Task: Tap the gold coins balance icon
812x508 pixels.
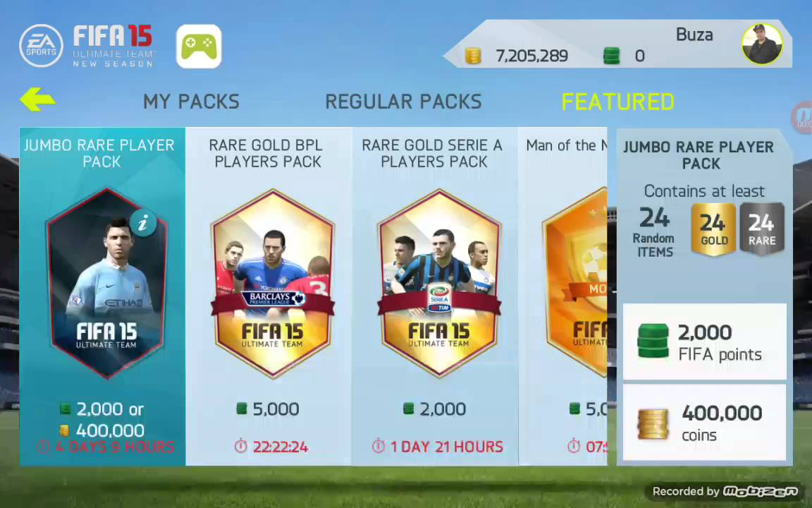Action: [x=473, y=56]
